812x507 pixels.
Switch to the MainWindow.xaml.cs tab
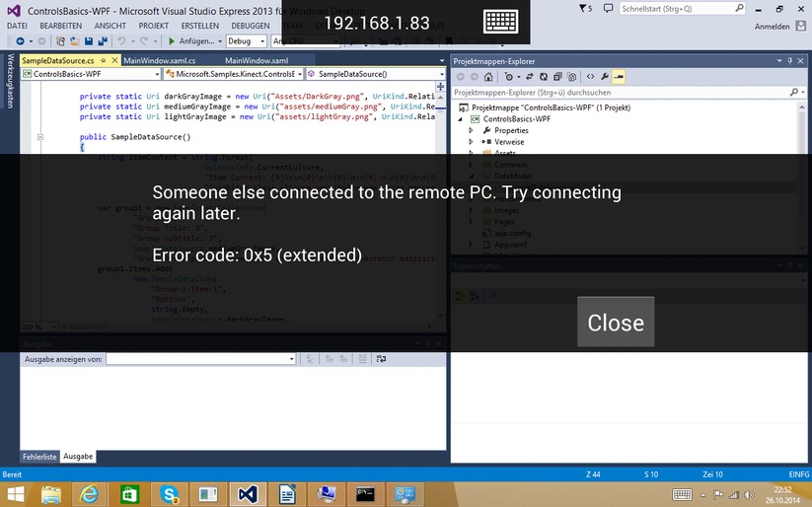[x=160, y=60]
